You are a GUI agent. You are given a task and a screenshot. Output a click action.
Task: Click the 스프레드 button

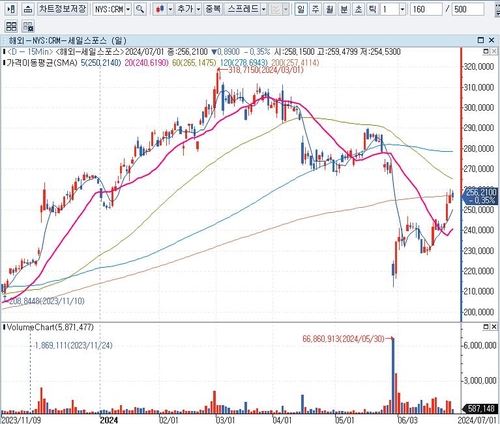(x=243, y=9)
